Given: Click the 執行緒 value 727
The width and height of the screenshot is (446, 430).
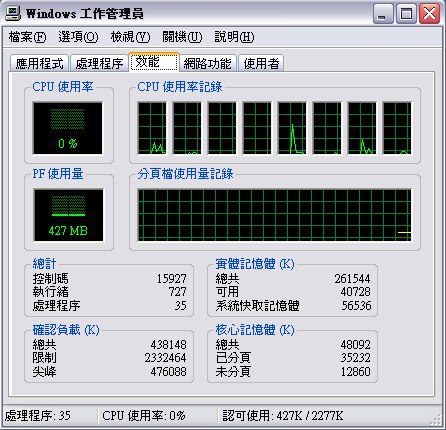Looking at the screenshot, I should (177, 292).
